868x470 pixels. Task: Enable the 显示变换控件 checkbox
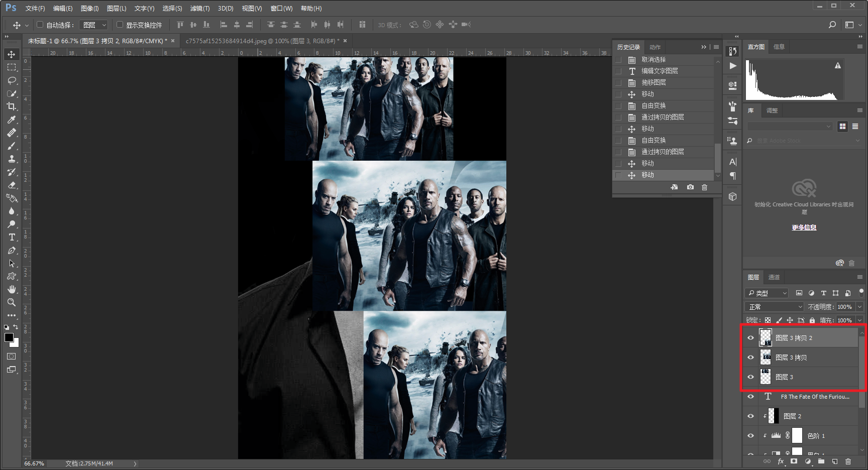point(120,25)
